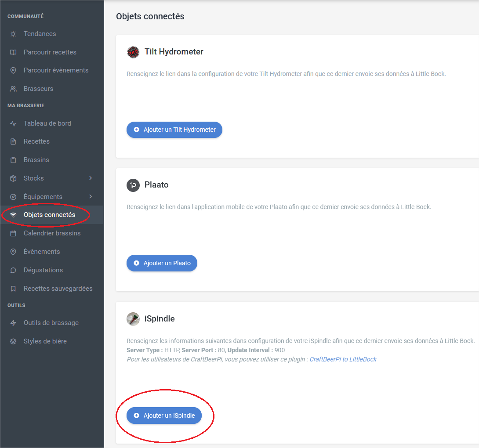Click the Outils de brassage lightning icon
Viewport: 479px width, 448px height.
pyautogui.click(x=13, y=323)
